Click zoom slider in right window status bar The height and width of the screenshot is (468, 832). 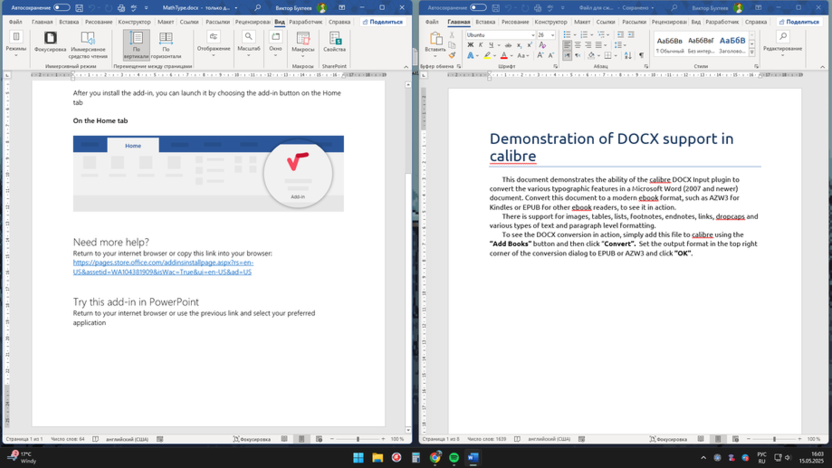coord(774,439)
